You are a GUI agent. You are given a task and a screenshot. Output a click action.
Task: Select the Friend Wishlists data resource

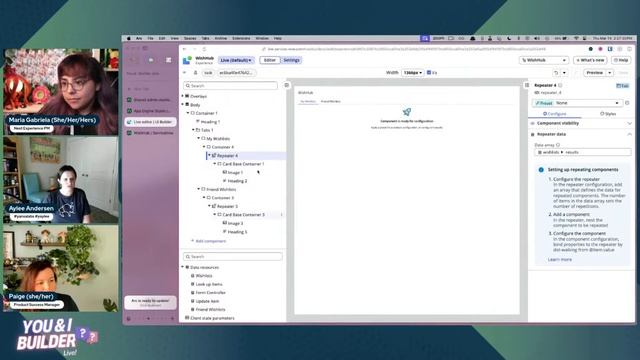click(x=210, y=309)
